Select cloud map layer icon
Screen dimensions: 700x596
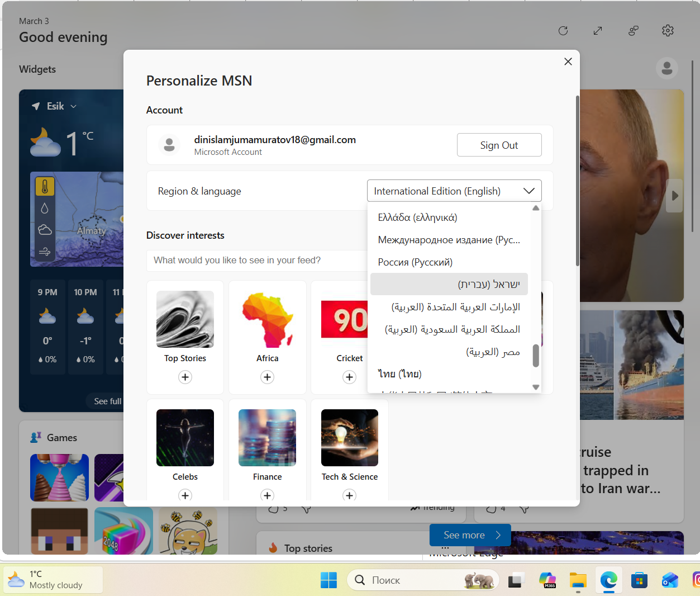pyautogui.click(x=45, y=230)
